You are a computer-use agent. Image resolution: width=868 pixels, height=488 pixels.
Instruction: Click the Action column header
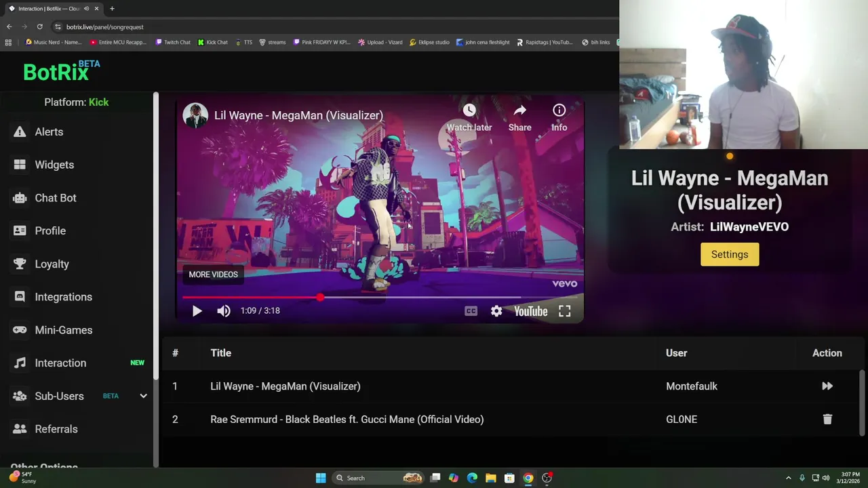click(827, 353)
